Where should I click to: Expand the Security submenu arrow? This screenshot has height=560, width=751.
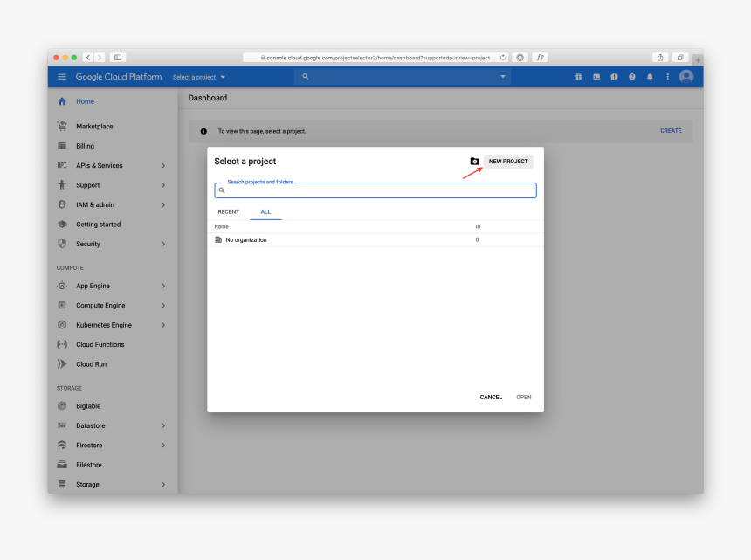tap(163, 245)
